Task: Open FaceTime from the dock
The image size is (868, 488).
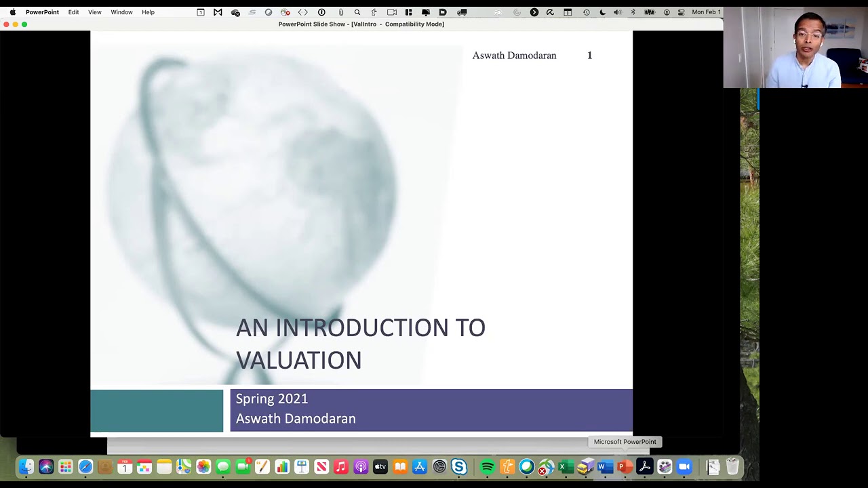Action: click(243, 467)
